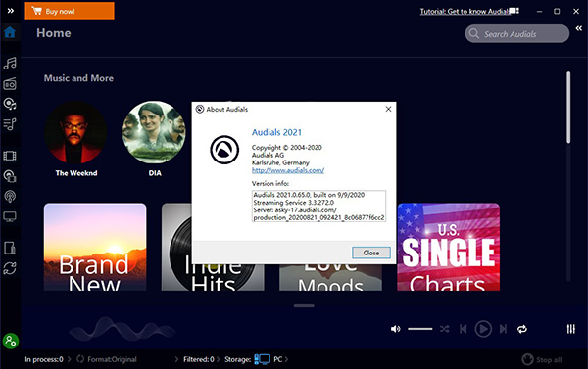Open the http://www.audials.com/ link
This screenshot has height=369, width=588.
tap(288, 170)
